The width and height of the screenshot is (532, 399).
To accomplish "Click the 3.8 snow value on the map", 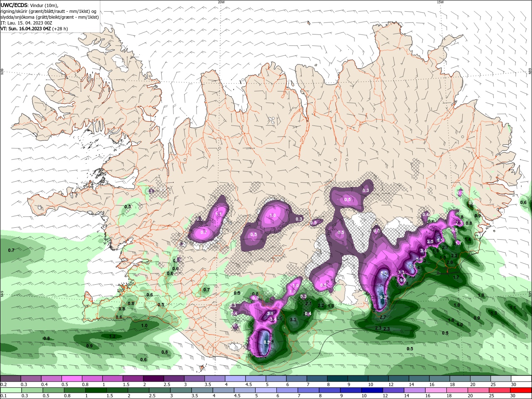I will (270, 313).
